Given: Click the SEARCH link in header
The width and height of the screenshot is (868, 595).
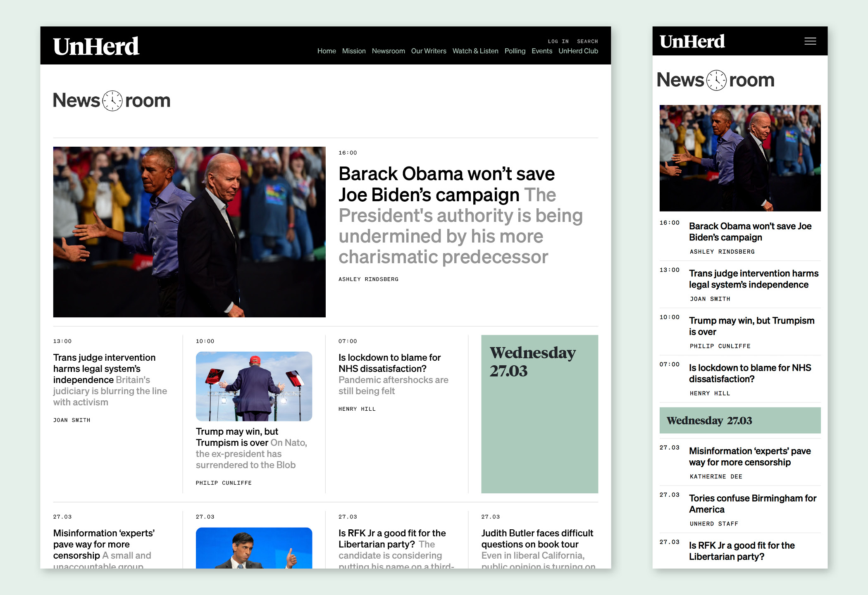Looking at the screenshot, I should pos(587,41).
